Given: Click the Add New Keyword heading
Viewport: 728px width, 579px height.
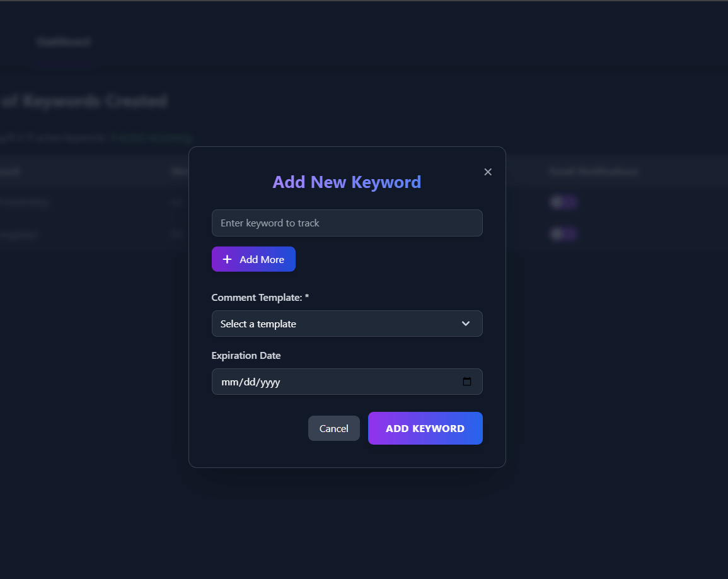Looking at the screenshot, I should pos(347,182).
